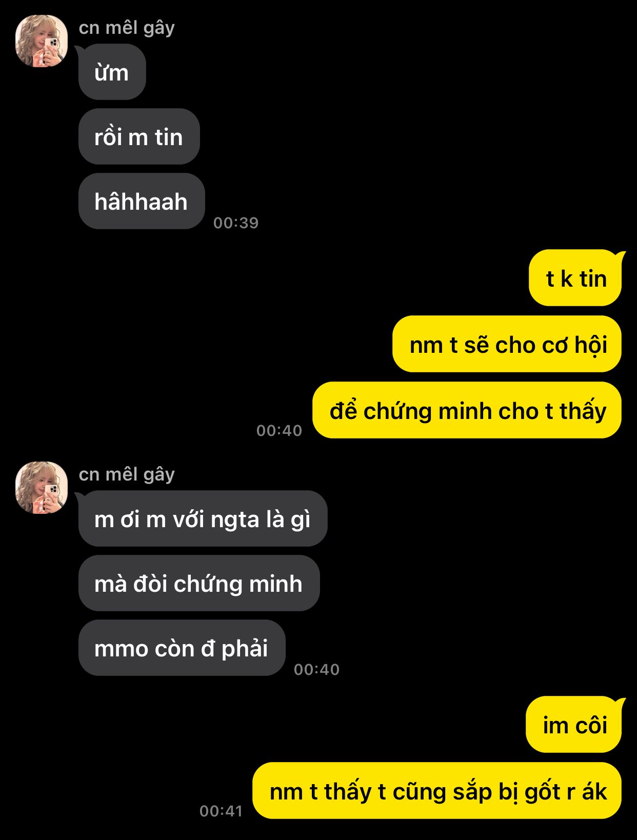Select the message bubble 'ừm'
Screen dimensions: 637x840
(112, 72)
